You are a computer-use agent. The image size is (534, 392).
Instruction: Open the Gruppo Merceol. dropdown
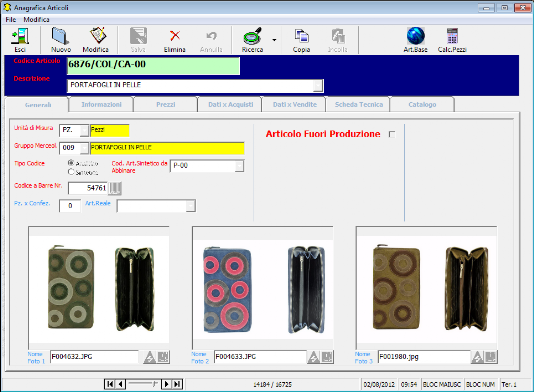(x=84, y=148)
